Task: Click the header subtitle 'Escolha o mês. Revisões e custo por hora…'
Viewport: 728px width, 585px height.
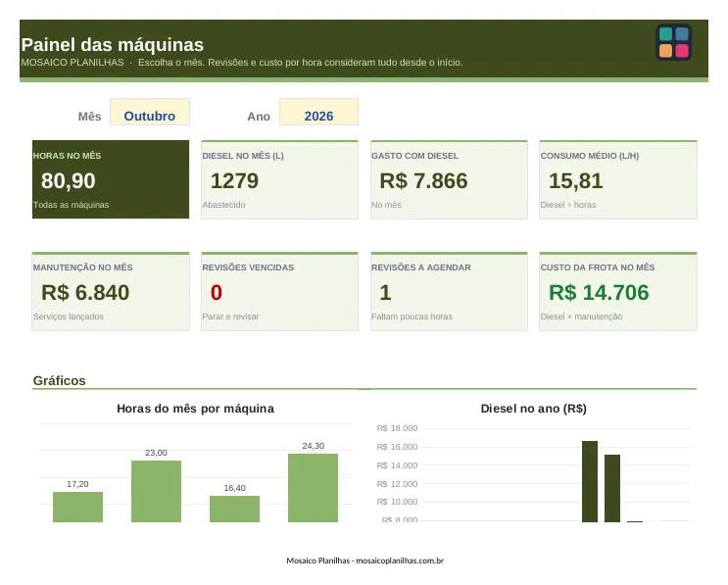Action: pyautogui.click(x=301, y=62)
